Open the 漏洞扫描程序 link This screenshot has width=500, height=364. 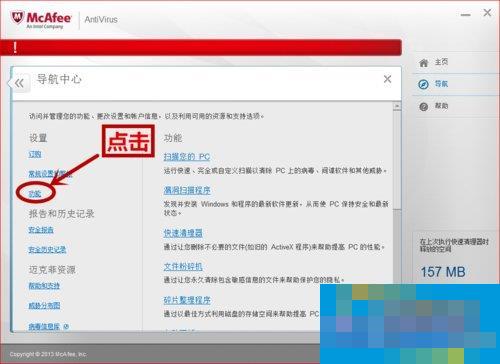click(187, 190)
